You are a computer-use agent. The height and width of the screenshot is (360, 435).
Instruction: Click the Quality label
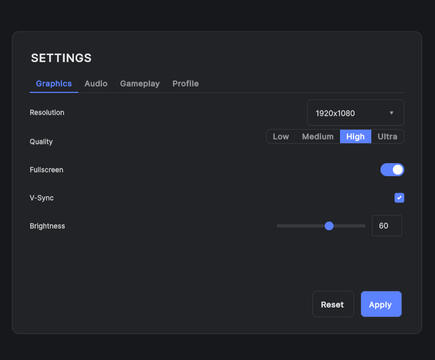(41, 142)
